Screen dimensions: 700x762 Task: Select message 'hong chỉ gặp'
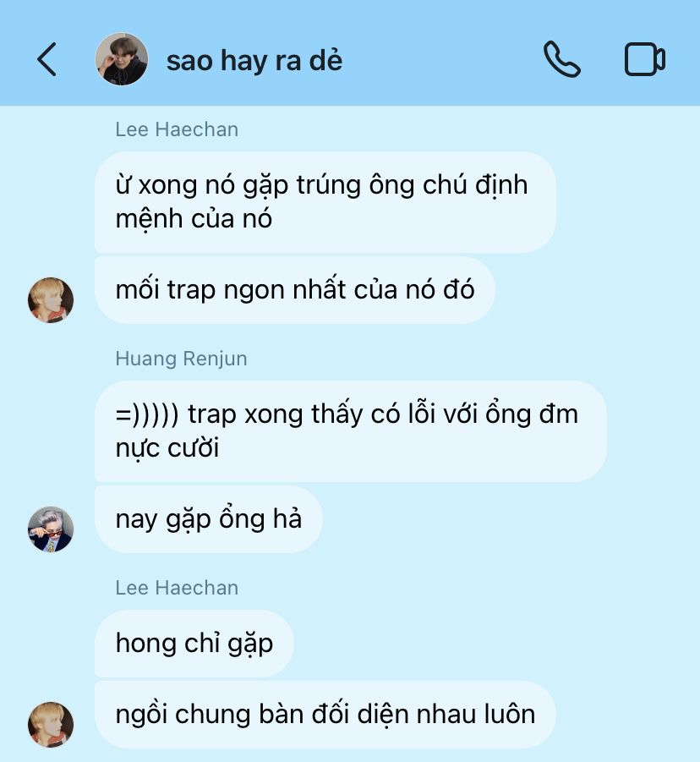[194, 644]
